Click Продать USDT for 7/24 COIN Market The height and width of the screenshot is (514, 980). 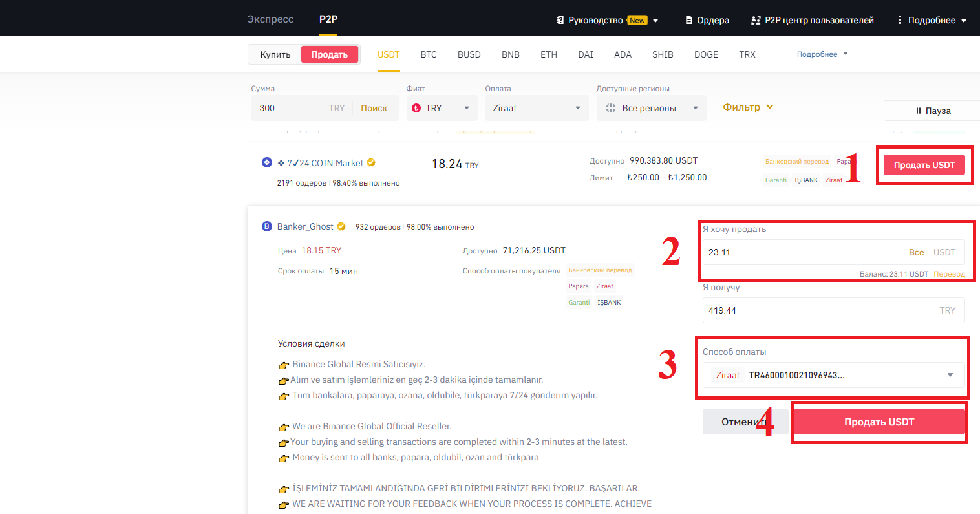924,165
